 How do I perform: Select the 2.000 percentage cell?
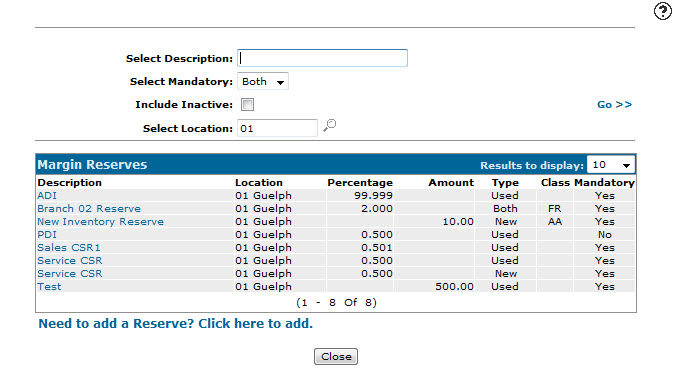377,209
